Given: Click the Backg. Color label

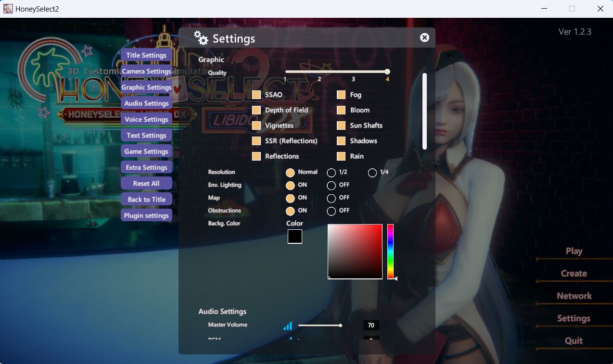Looking at the screenshot, I should click(224, 224).
